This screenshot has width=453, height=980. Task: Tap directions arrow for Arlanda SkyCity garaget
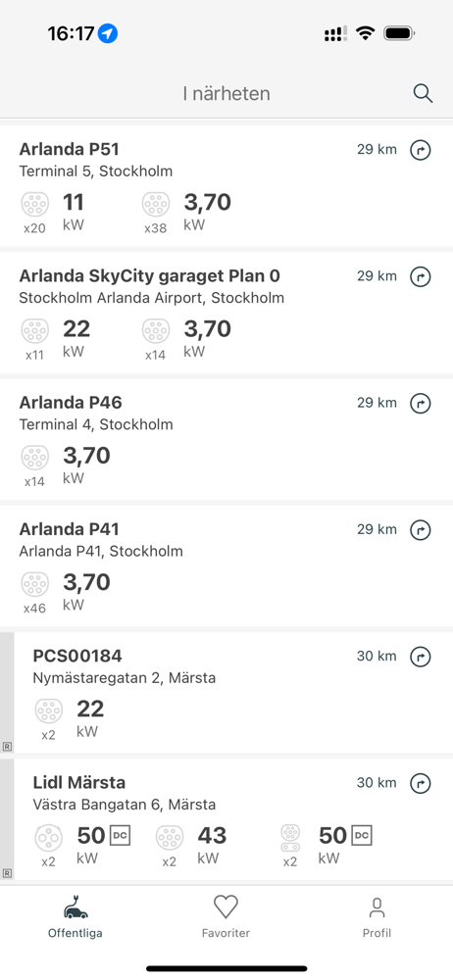pos(421,276)
